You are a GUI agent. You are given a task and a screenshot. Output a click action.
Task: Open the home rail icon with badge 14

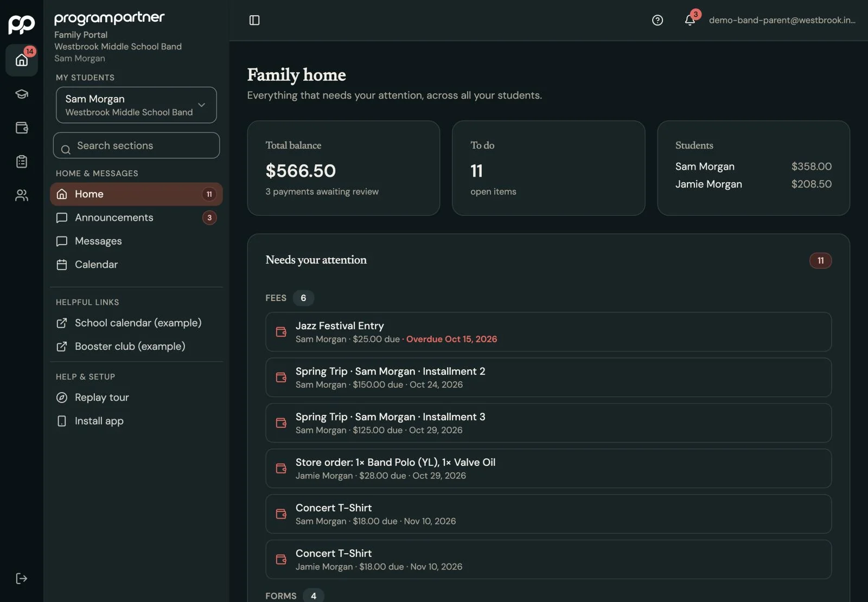(22, 60)
